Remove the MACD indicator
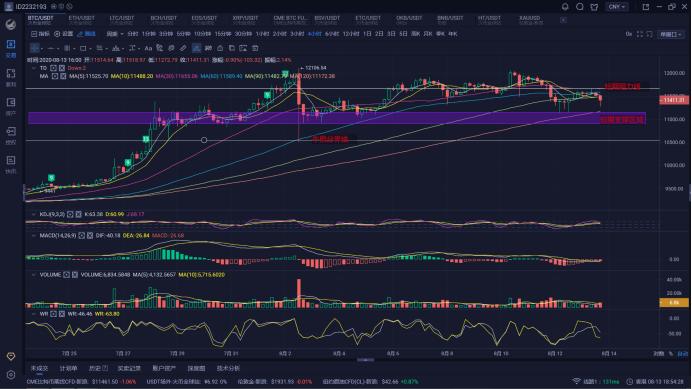 (90, 235)
